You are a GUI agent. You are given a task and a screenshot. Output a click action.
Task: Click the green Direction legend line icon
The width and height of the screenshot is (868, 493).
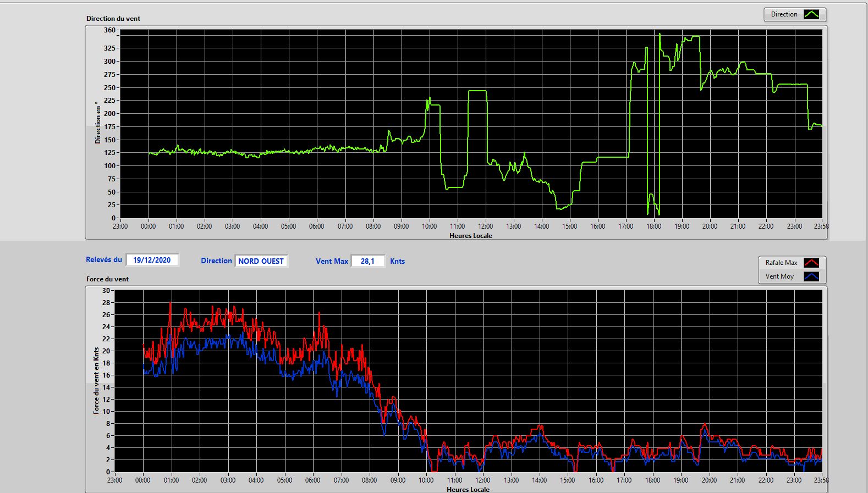click(811, 14)
